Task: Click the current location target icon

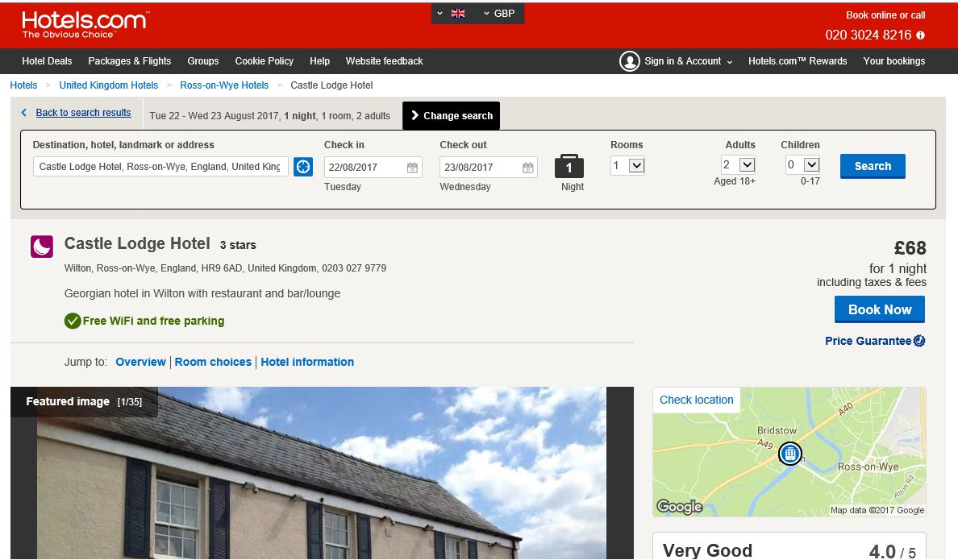Action: (x=303, y=167)
